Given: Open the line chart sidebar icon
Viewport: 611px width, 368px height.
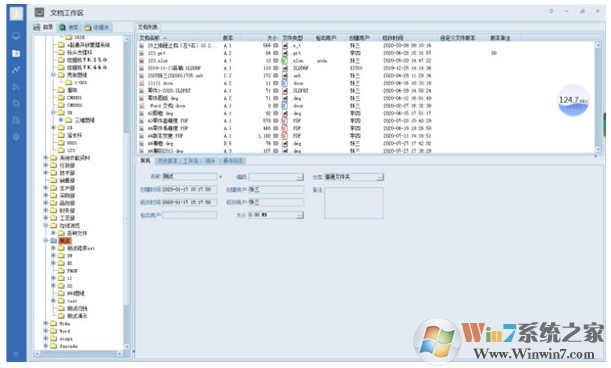Looking at the screenshot, I should [16, 70].
